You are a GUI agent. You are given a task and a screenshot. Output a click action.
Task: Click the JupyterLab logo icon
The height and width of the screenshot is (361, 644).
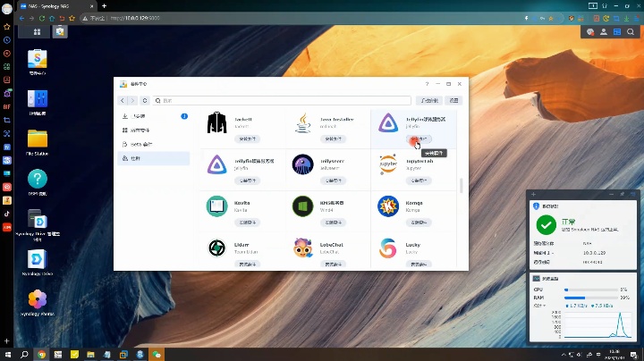click(x=388, y=164)
